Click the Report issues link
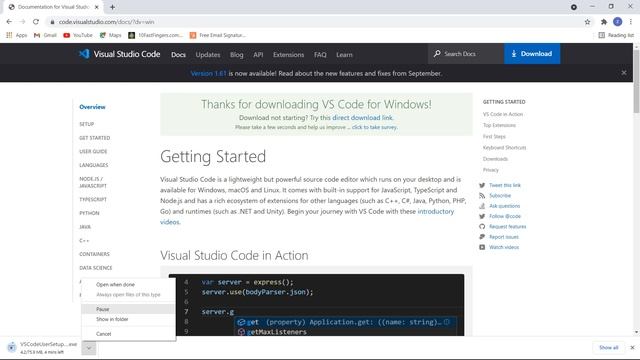Viewport: 640px width, 360px height. pyautogui.click(x=504, y=237)
